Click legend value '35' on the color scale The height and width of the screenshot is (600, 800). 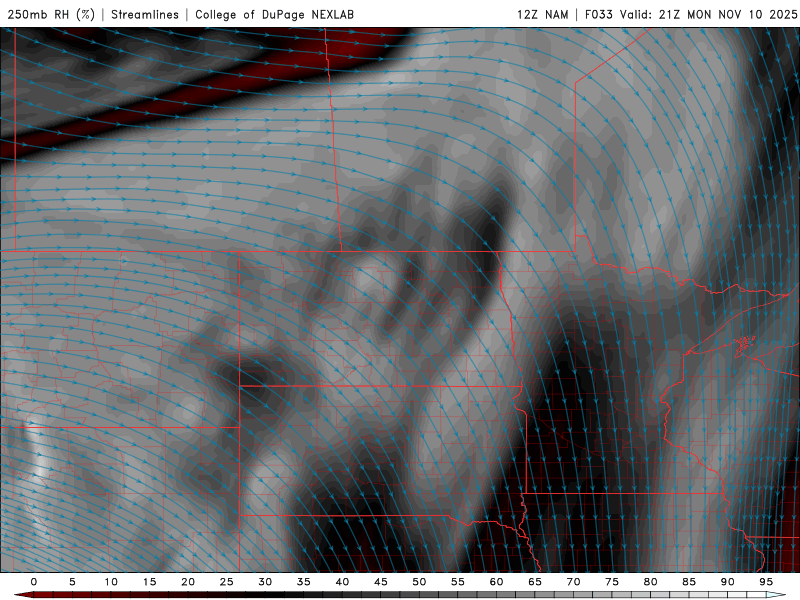pos(304,582)
